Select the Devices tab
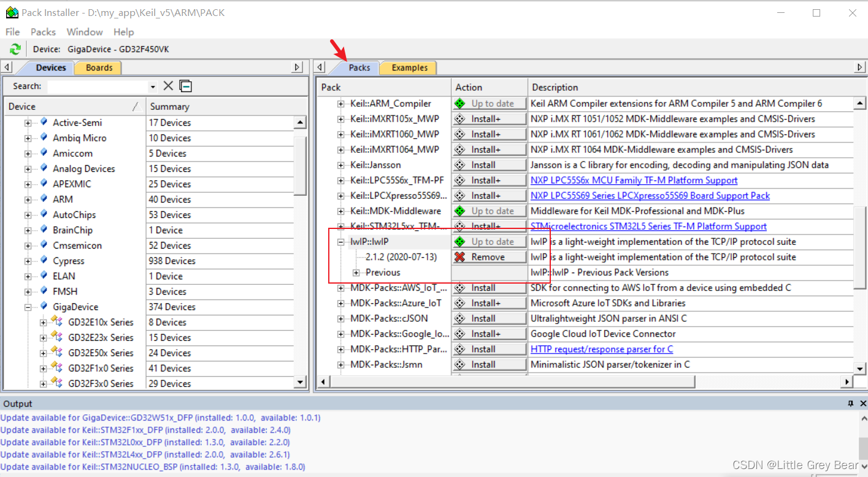Viewport: 868px width, 477px height. tap(50, 68)
